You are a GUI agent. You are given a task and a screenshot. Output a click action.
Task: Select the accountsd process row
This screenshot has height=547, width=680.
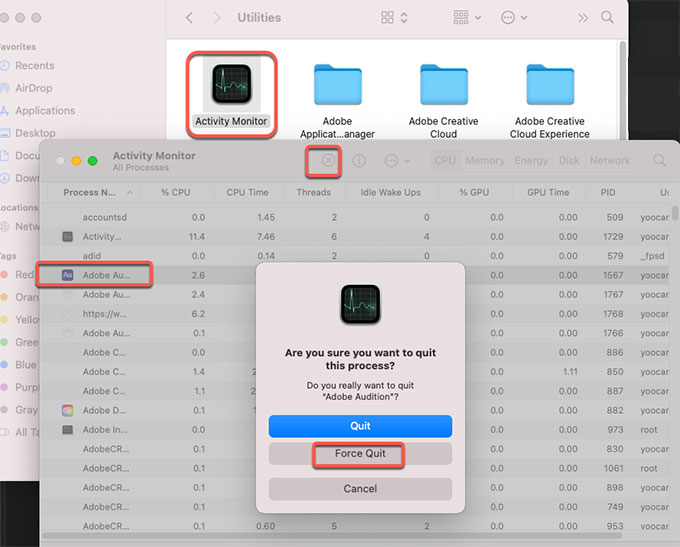[356, 217]
